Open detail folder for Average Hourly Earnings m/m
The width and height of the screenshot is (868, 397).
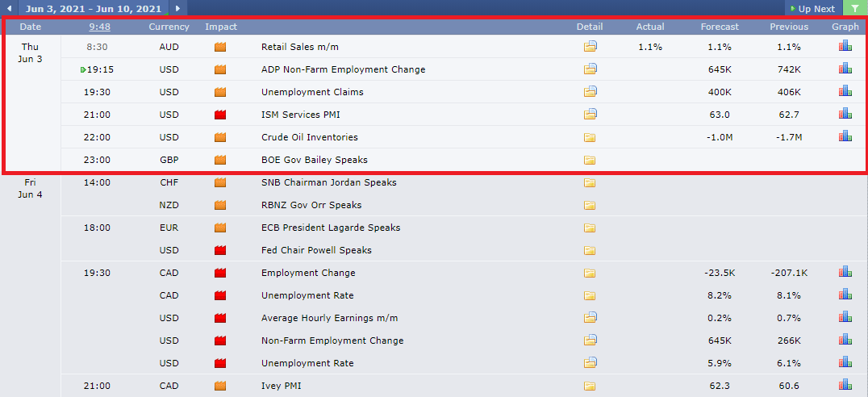coord(590,317)
